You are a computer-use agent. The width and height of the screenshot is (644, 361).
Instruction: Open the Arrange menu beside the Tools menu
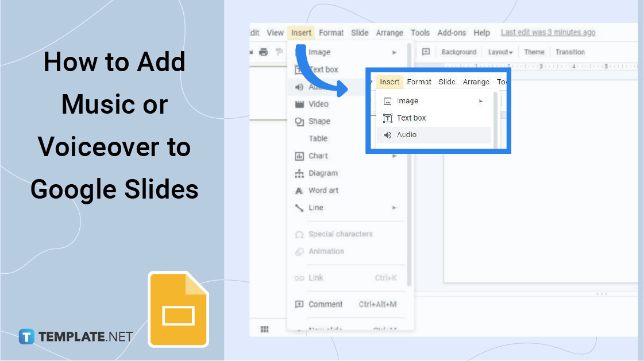point(390,33)
